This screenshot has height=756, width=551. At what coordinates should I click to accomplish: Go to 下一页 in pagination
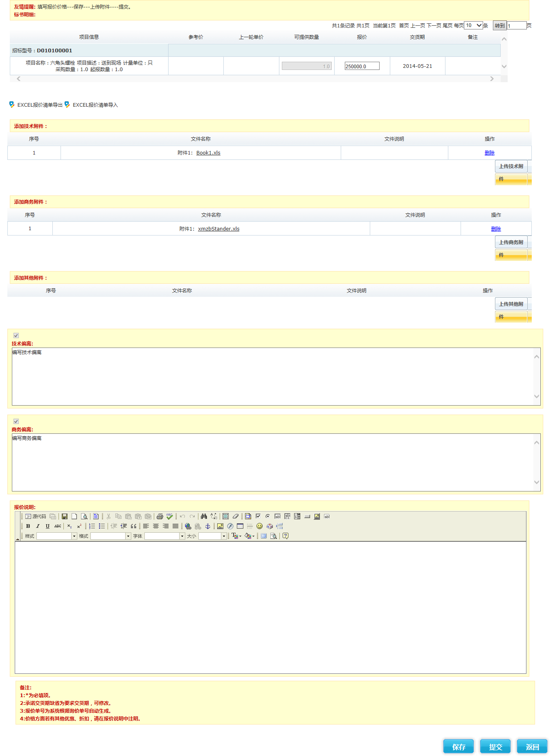[x=434, y=25]
